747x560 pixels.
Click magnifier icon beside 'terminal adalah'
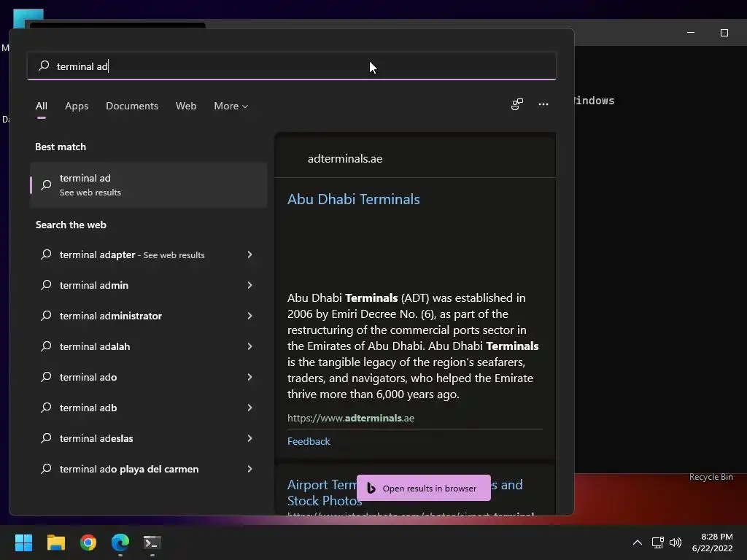click(x=46, y=346)
